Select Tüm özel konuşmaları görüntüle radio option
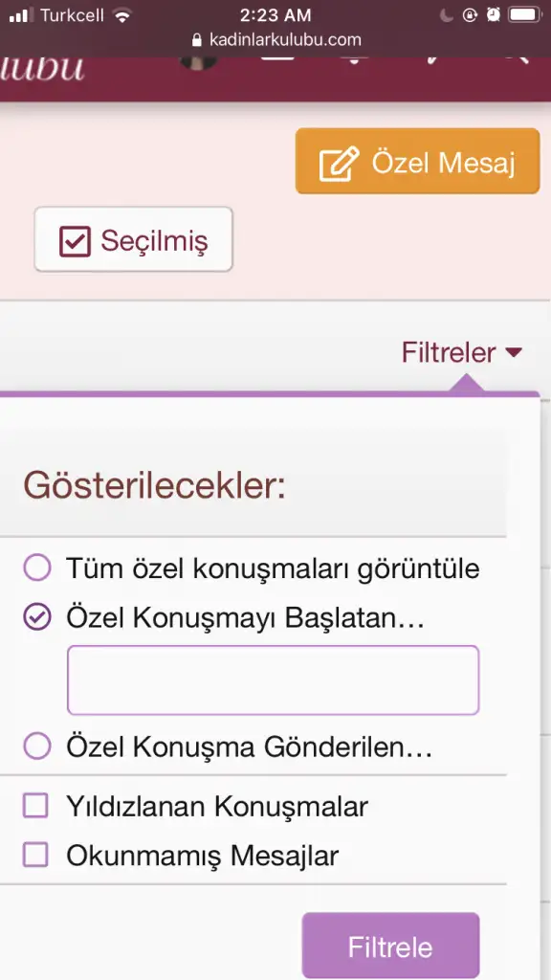The width and height of the screenshot is (551, 980). [37, 568]
